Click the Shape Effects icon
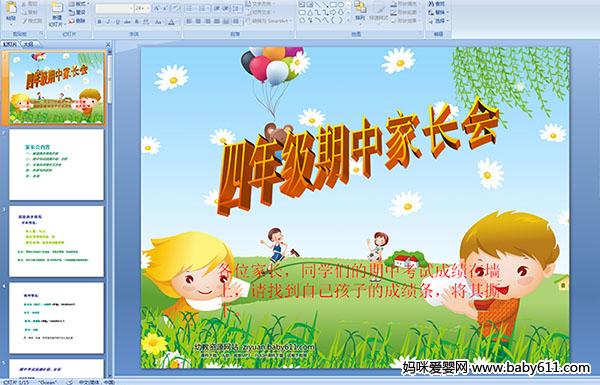Viewport: 600px width, 385px height. (394, 21)
